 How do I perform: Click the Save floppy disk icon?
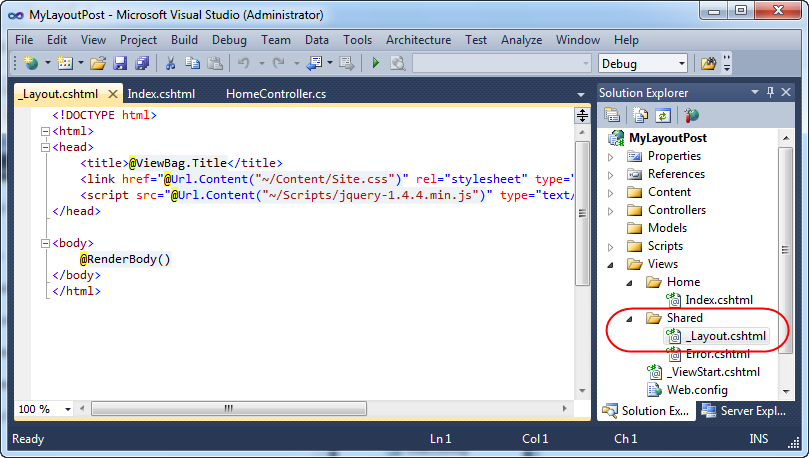pyautogui.click(x=120, y=63)
